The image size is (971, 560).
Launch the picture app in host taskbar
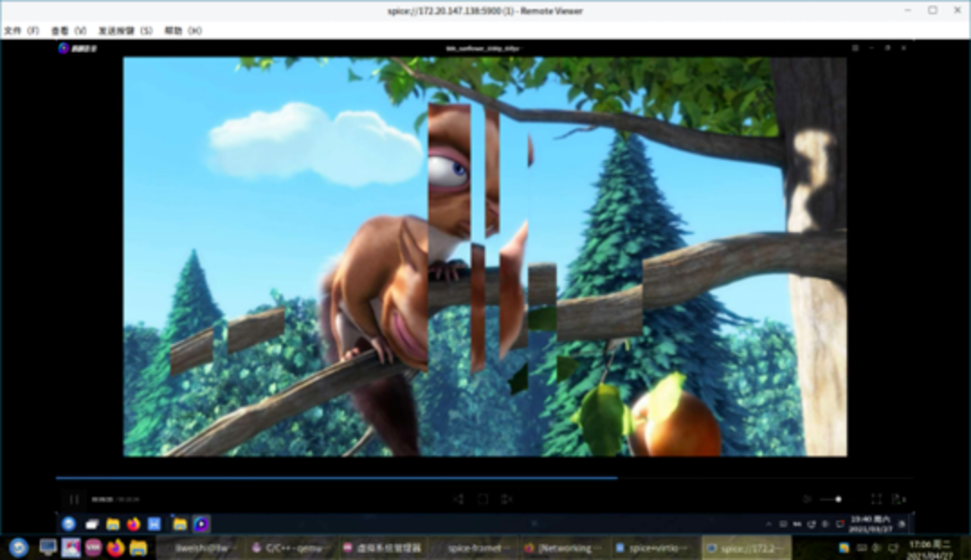coord(70,547)
